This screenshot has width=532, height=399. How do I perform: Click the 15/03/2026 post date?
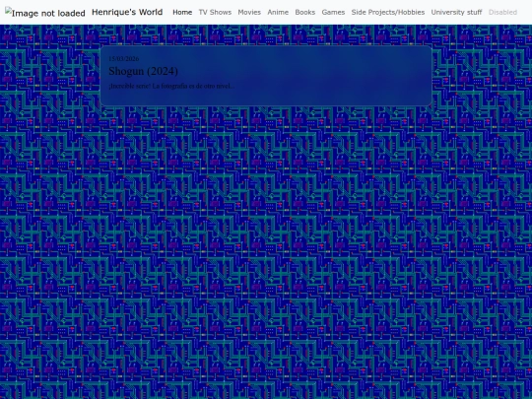123,59
